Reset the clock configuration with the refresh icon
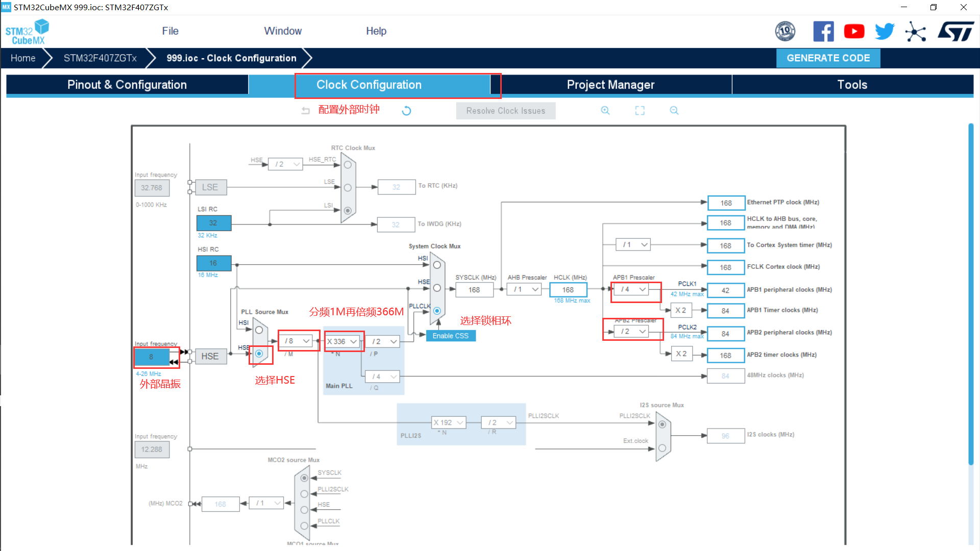This screenshot has height=551, width=980. (406, 110)
